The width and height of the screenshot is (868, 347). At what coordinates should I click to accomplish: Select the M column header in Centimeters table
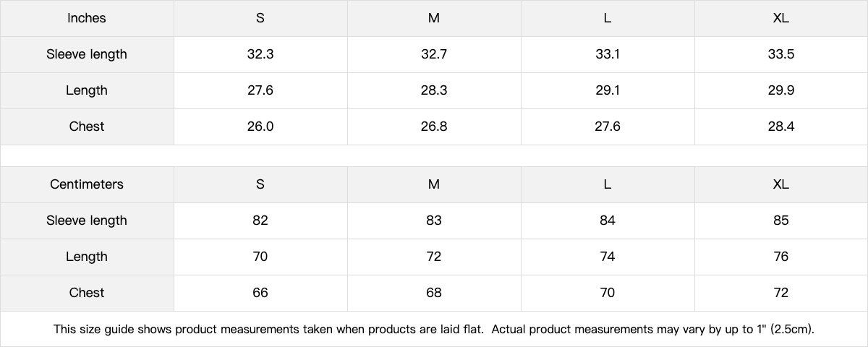434,184
